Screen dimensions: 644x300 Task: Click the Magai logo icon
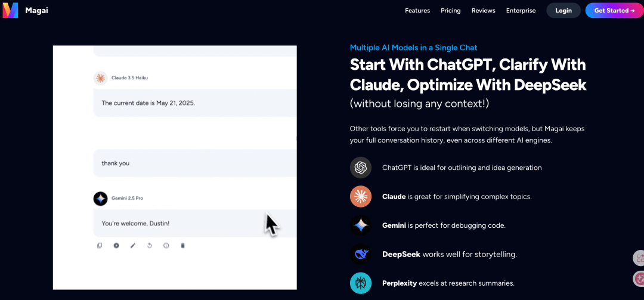coord(10,10)
